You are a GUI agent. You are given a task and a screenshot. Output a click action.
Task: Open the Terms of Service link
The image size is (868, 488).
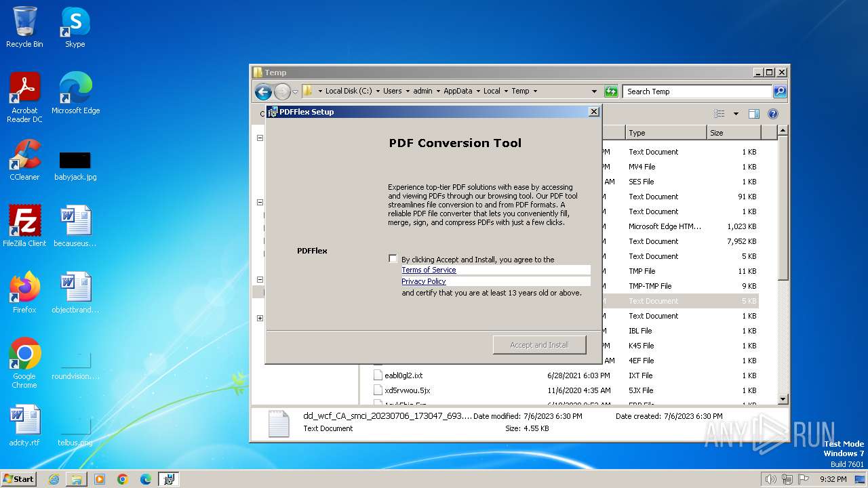pyautogui.click(x=429, y=270)
